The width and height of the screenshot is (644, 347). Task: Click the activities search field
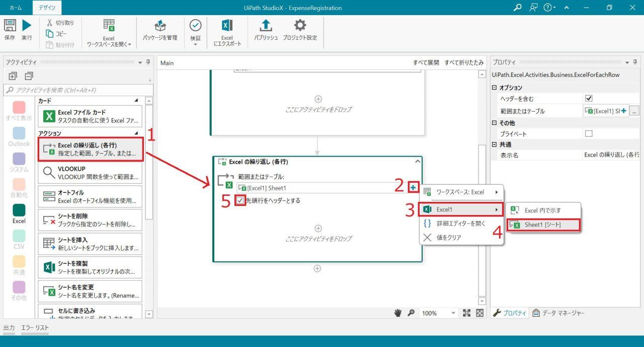point(78,90)
